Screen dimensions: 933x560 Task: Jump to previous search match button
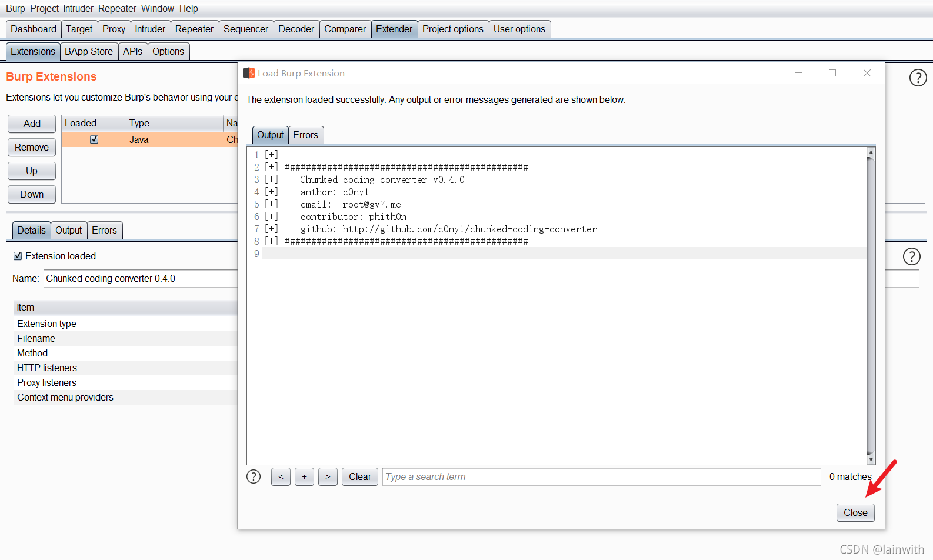click(x=281, y=477)
